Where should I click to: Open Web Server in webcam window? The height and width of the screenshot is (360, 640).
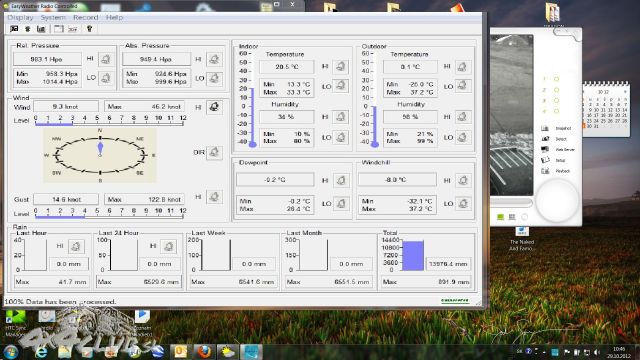558,149
